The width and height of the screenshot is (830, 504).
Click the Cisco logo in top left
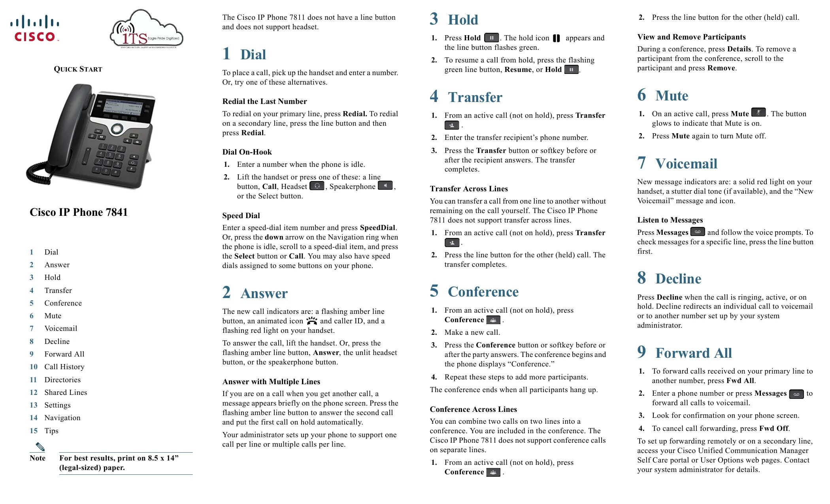[x=32, y=27]
